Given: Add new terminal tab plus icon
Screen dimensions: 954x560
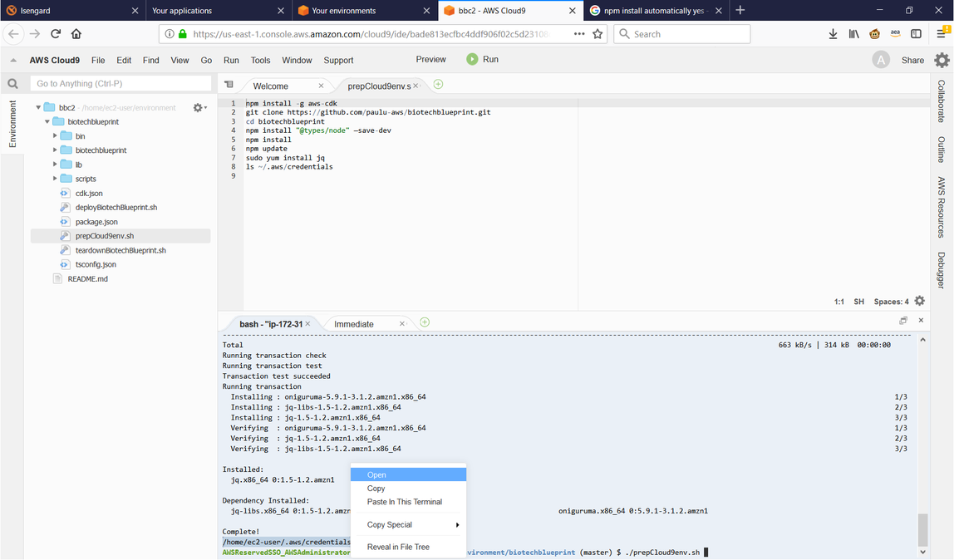Looking at the screenshot, I should [425, 322].
